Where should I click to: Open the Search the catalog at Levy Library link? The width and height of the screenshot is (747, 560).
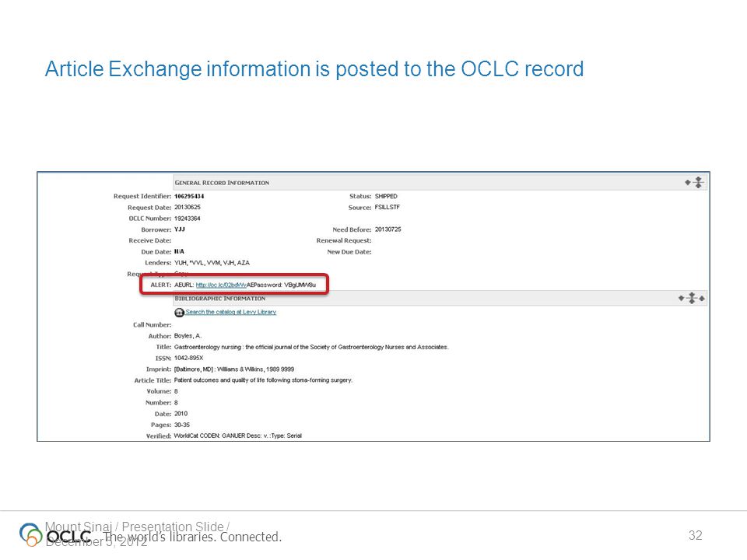230,312
